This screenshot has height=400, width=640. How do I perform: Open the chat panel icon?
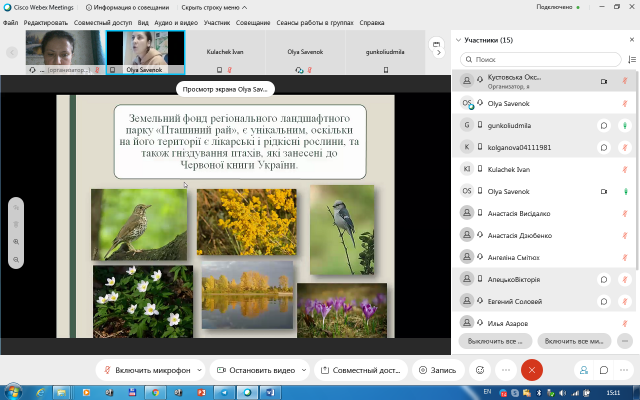[605, 369]
